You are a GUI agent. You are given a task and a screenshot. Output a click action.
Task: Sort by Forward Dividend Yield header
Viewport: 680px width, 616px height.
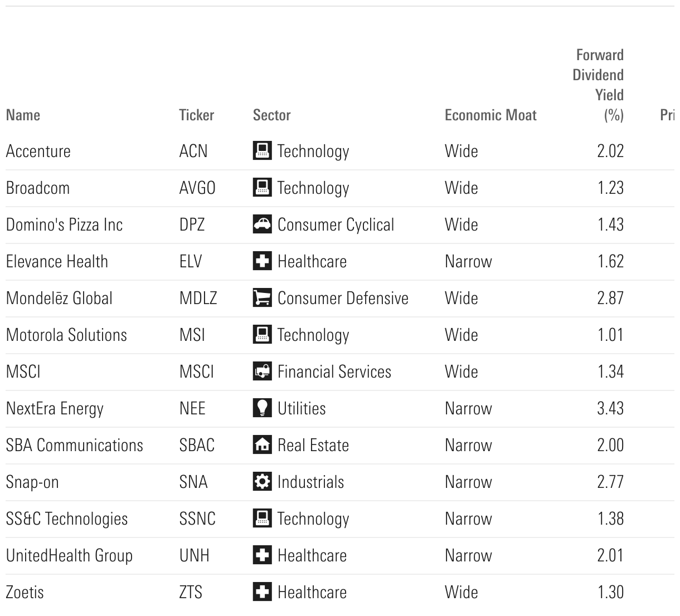click(599, 85)
